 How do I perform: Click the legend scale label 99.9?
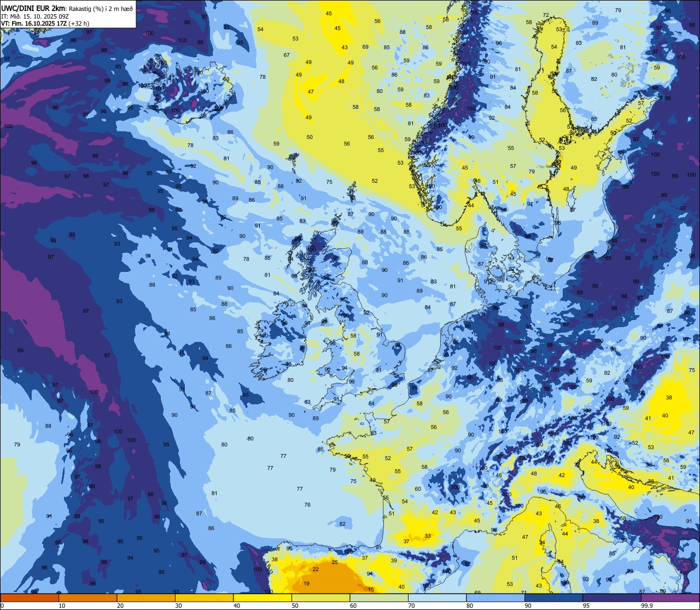point(647,606)
